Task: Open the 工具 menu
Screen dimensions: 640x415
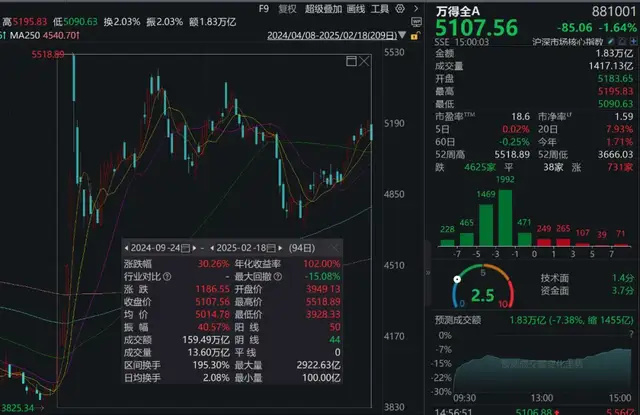Action: [x=380, y=9]
